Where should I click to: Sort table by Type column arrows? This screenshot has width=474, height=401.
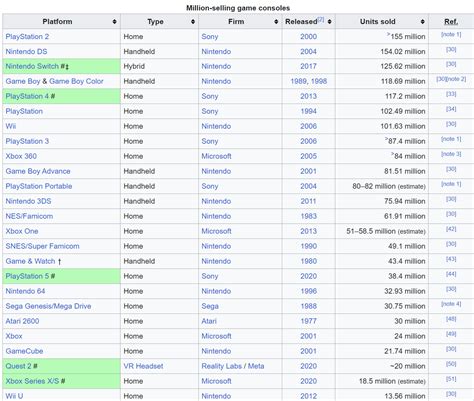(x=193, y=22)
